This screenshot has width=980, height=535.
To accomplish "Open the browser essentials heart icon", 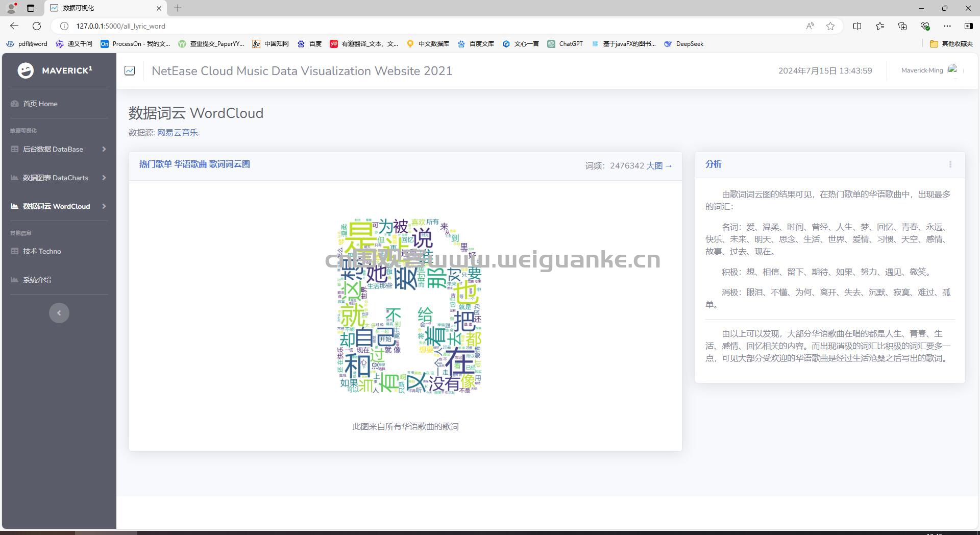I will click(925, 26).
